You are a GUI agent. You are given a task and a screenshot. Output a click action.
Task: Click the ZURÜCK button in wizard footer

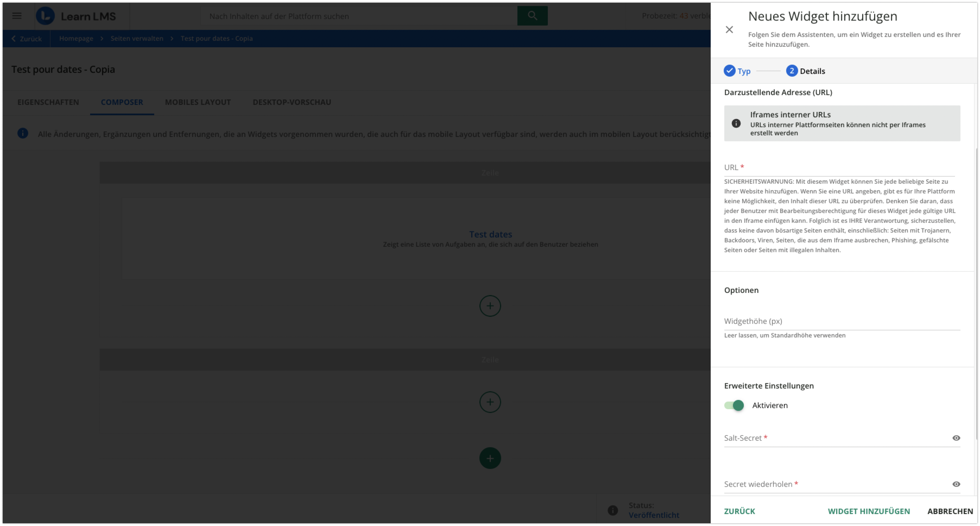pos(739,511)
